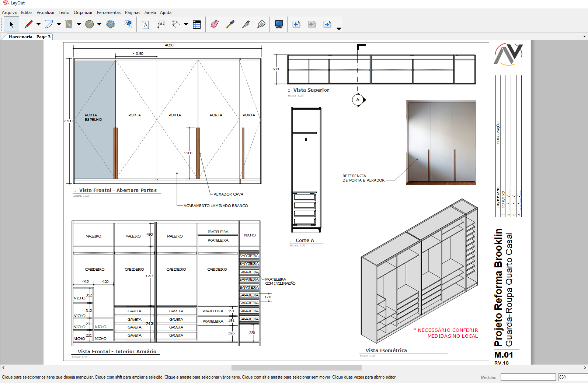Screen dimensions: 588x383
Task: Click the horizontal scrollbar thumb
Action: click(x=296, y=368)
